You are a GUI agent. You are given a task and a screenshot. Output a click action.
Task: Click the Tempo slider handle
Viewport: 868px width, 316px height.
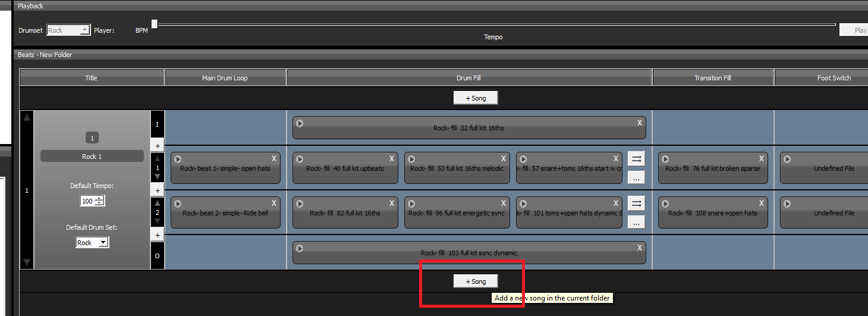tap(155, 24)
